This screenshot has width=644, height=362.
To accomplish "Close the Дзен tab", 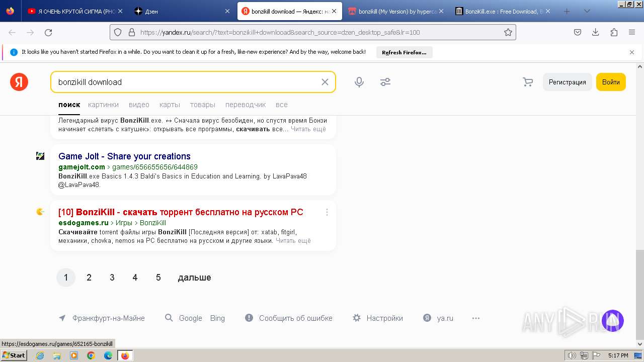I will pos(227,11).
